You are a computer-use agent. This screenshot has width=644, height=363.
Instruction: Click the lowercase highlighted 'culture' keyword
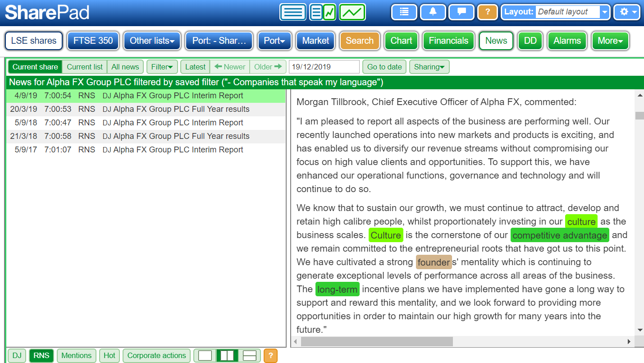point(581,222)
